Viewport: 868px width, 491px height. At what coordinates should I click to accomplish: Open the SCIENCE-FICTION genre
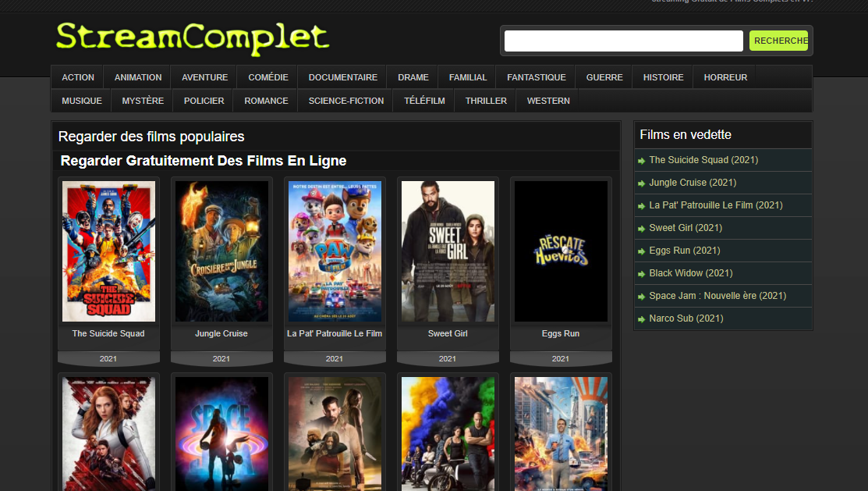346,101
